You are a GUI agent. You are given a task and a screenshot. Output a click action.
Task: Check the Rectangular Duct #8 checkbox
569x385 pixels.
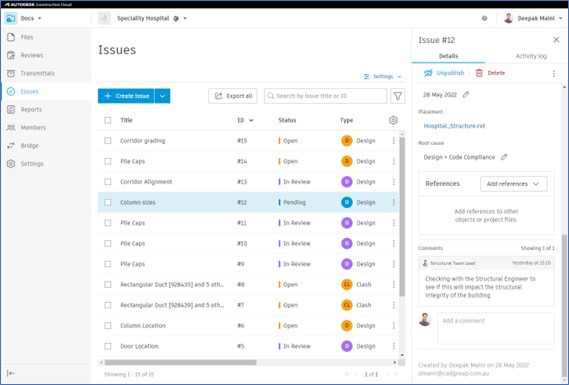pyautogui.click(x=108, y=284)
